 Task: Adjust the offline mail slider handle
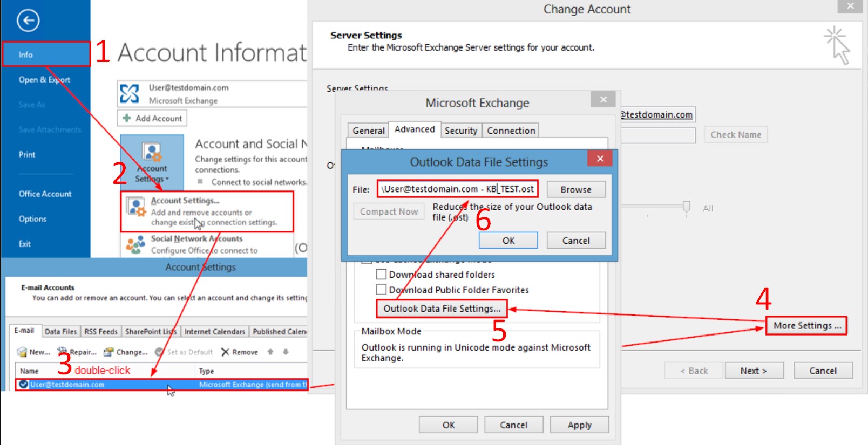tap(687, 207)
